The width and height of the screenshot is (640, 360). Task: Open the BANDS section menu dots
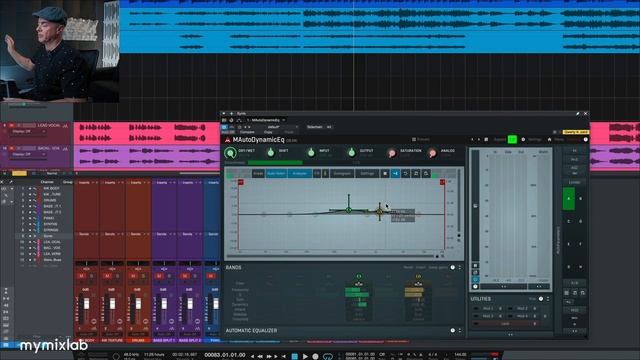460,267
